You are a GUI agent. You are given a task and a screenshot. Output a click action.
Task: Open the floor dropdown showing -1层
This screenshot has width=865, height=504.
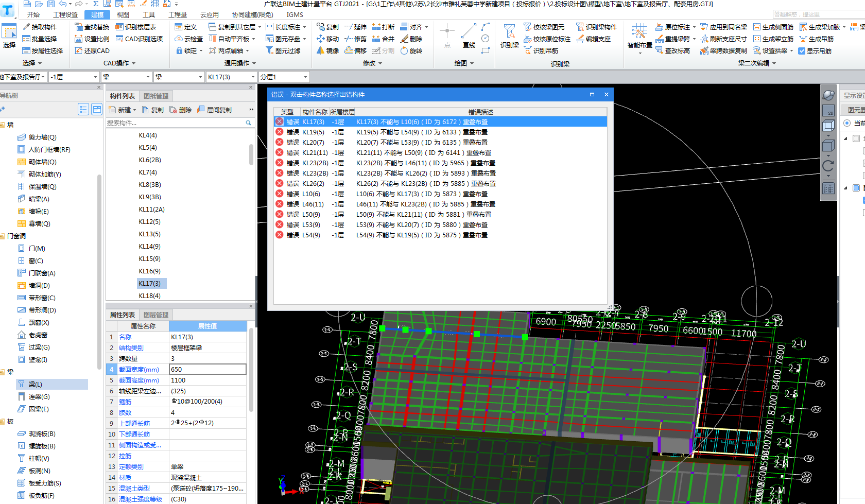point(74,77)
